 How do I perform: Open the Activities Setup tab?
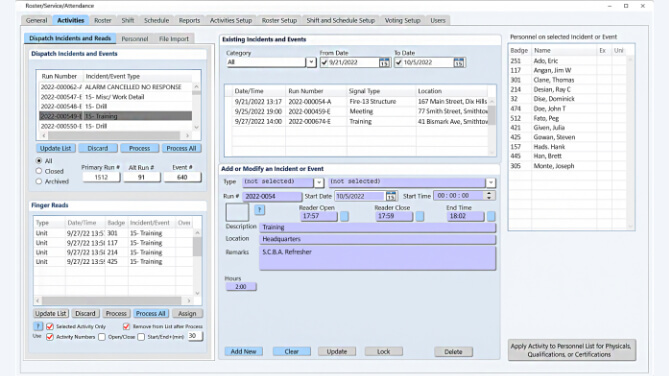(x=231, y=20)
